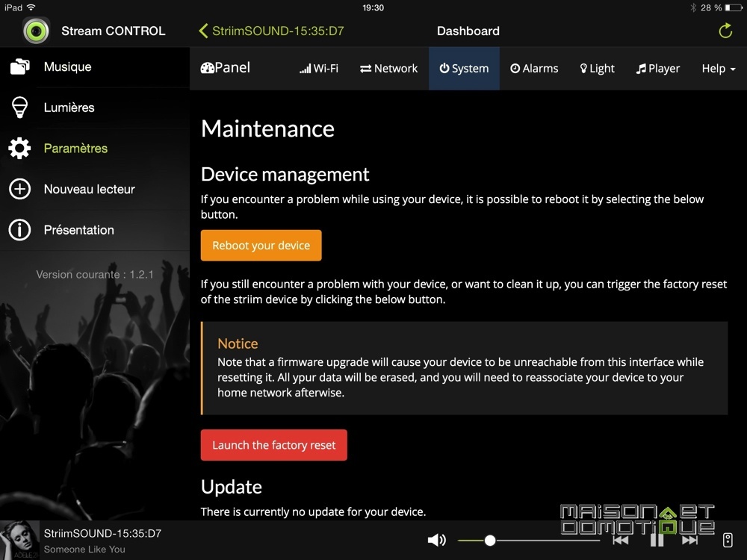Click the Reboot your device button
747x560 pixels.
pos(261,245)
